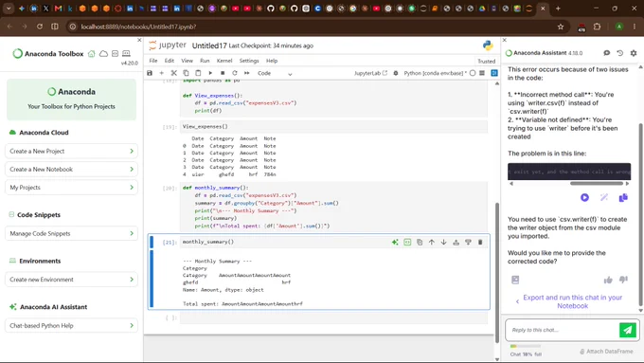Insert a cell below cell 21
This screenshot has width=644, height=363.
click(468, 242)
